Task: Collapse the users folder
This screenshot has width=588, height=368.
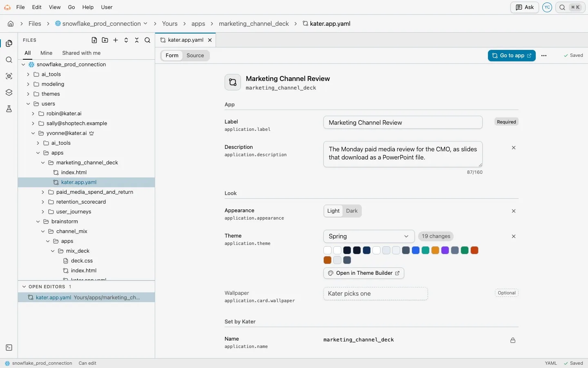Action: tap(28, 104)
